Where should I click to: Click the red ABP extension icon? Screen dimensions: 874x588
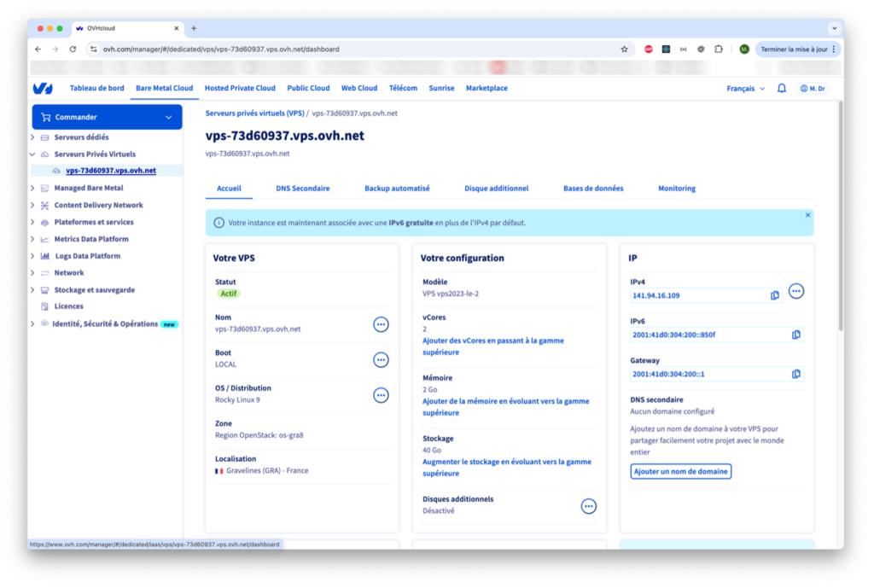[649, 49]
